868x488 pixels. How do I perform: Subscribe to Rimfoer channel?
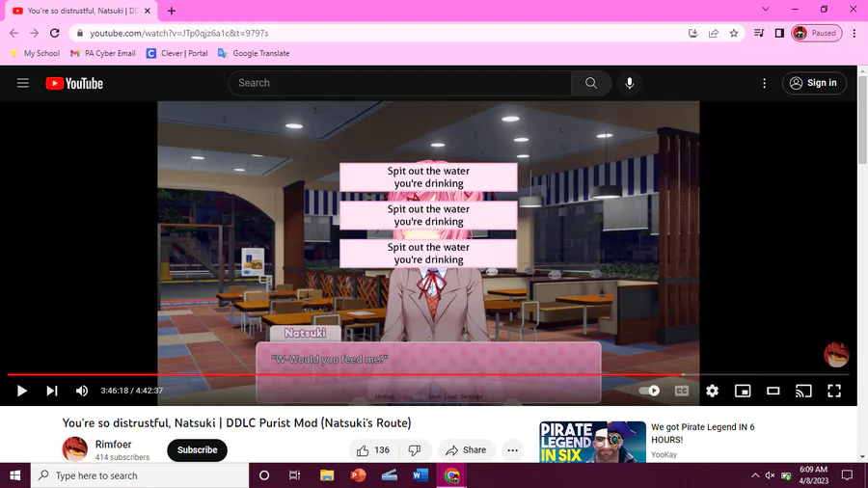pos(197,449)
